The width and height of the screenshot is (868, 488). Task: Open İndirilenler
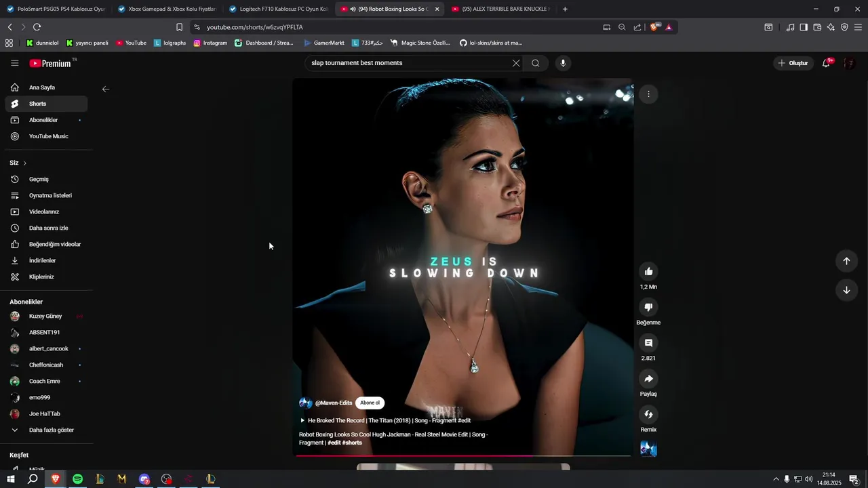(46, 261)
